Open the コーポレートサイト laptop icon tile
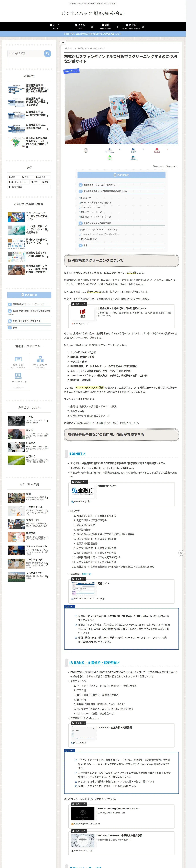 pyautogui.click(x=18, y=380)
